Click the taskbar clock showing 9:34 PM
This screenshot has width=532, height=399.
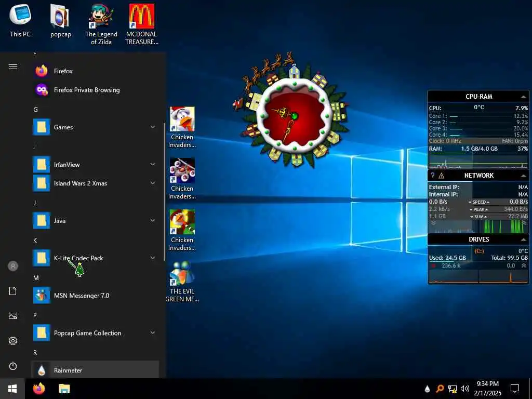(x=487, y=389)
